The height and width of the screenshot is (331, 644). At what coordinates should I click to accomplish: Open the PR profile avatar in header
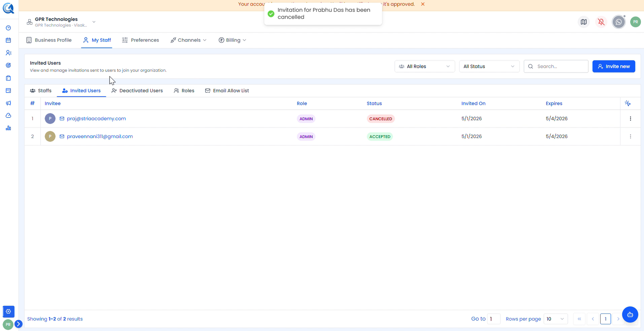pyautogui.click(x=636, y=22)
